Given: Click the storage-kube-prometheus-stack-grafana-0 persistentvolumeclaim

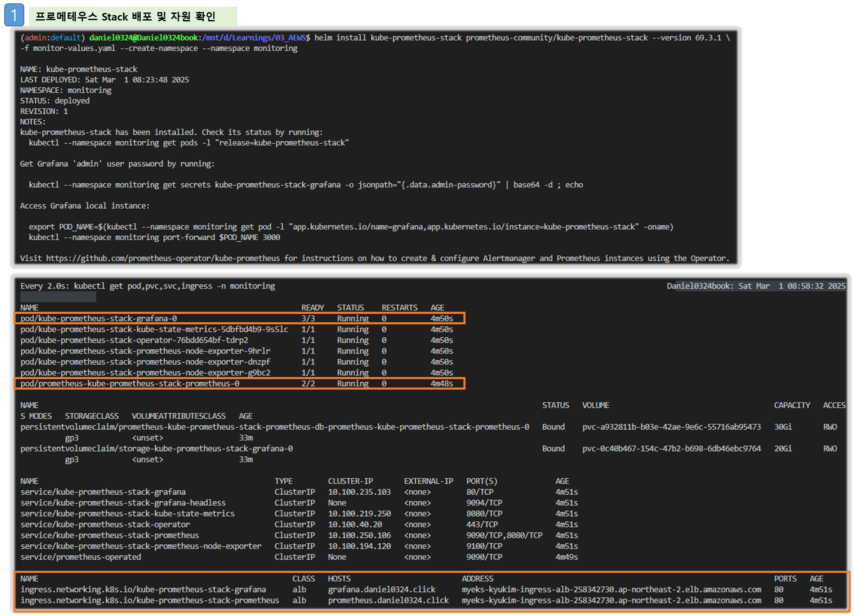Looking at the screenshot, I should (x=157, y=449).
